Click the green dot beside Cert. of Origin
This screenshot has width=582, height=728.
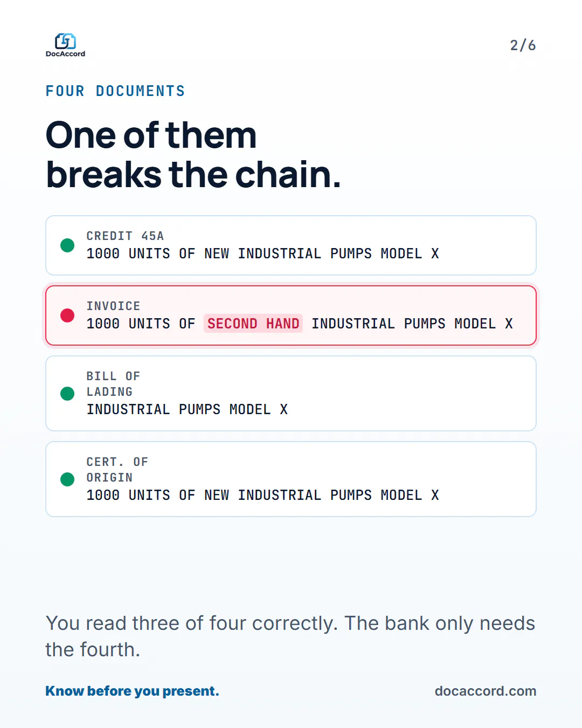click(67, 479)
